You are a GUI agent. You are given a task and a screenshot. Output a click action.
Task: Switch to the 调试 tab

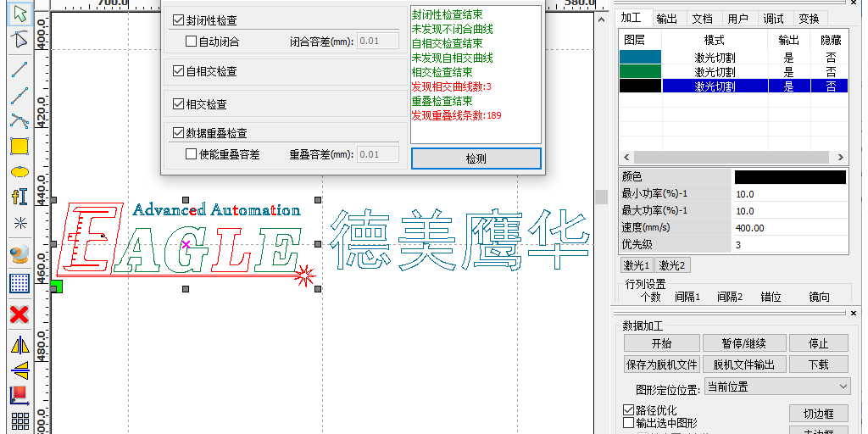773,19
